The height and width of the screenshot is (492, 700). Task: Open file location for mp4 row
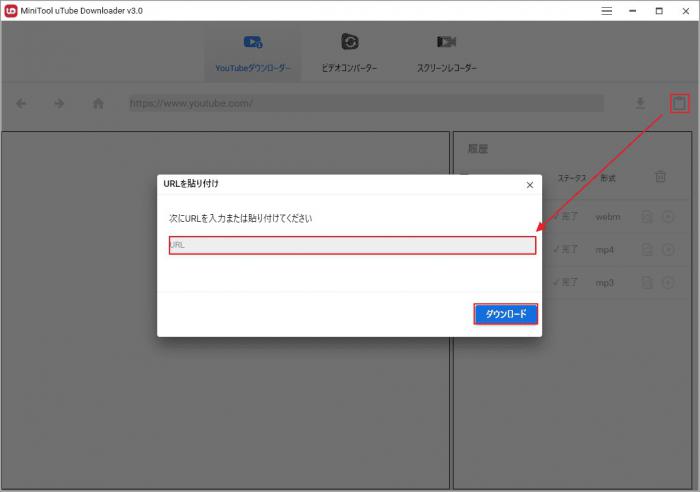(x=647, y=250)
